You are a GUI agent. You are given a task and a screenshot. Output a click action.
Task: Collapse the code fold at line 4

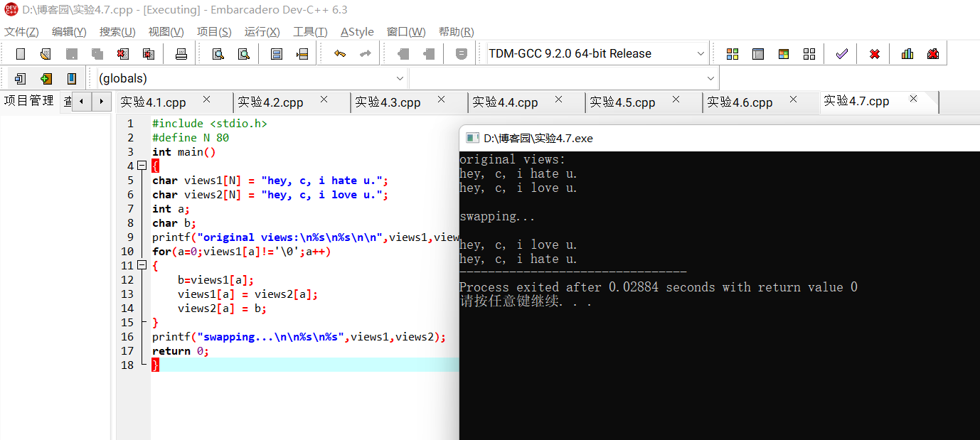tap(142, 166)
